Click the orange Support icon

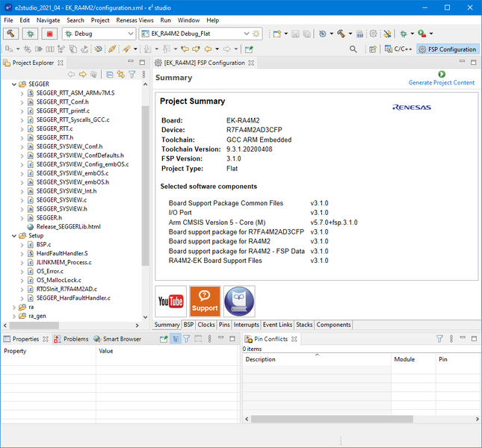pyautogui.click(x=205, y=301)
